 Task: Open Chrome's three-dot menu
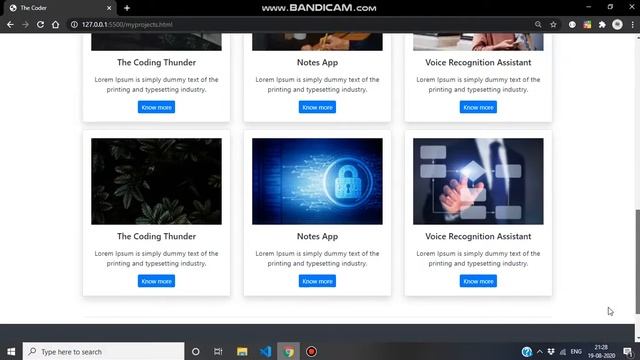(632, 24)
